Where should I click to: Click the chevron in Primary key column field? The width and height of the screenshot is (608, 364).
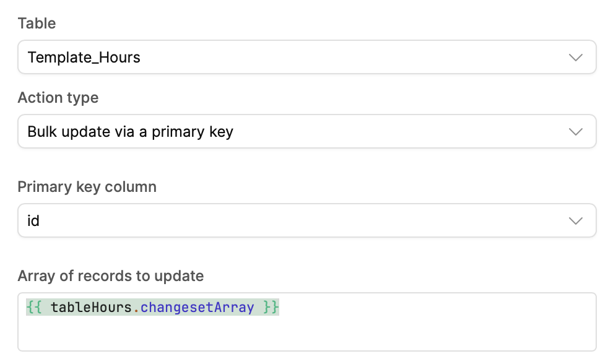point(575,220)
